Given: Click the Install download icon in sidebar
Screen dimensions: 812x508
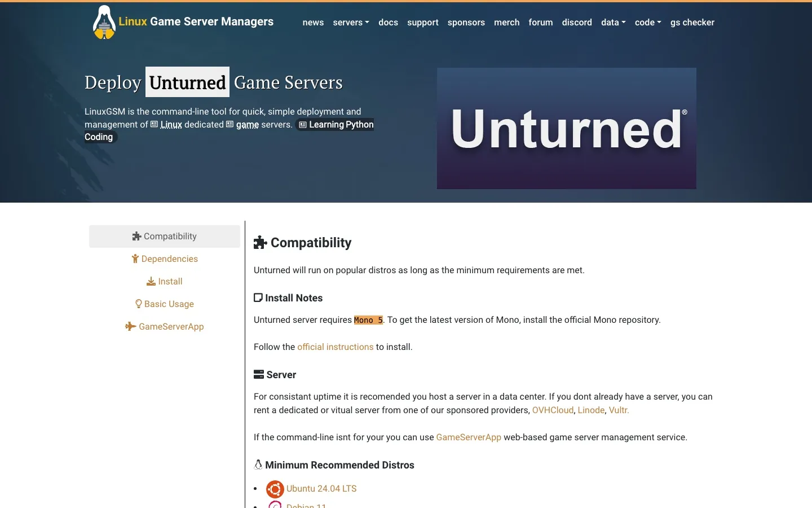Looking at the screenshot, I should pos(151,282).
